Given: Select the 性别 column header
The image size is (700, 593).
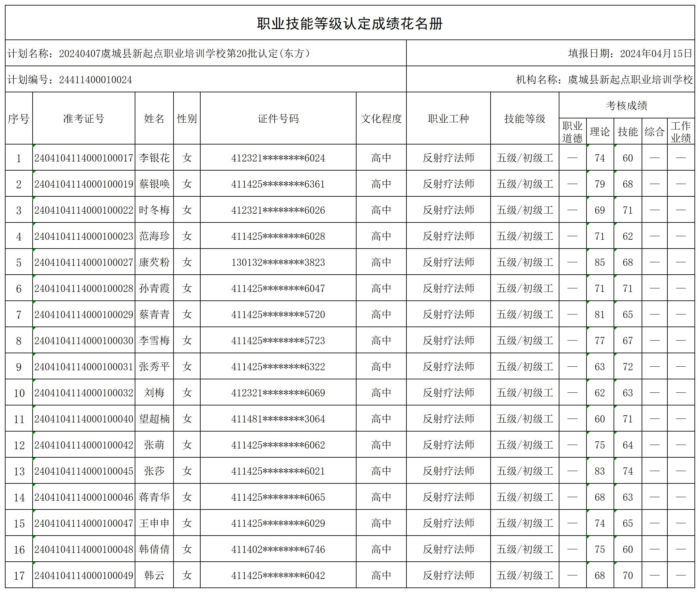Looking at the screenshot, I should [x=187, y=118].
